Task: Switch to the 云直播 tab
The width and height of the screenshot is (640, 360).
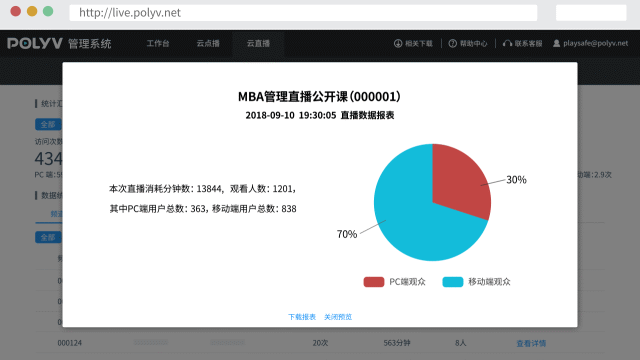Action: click(258, 43)
